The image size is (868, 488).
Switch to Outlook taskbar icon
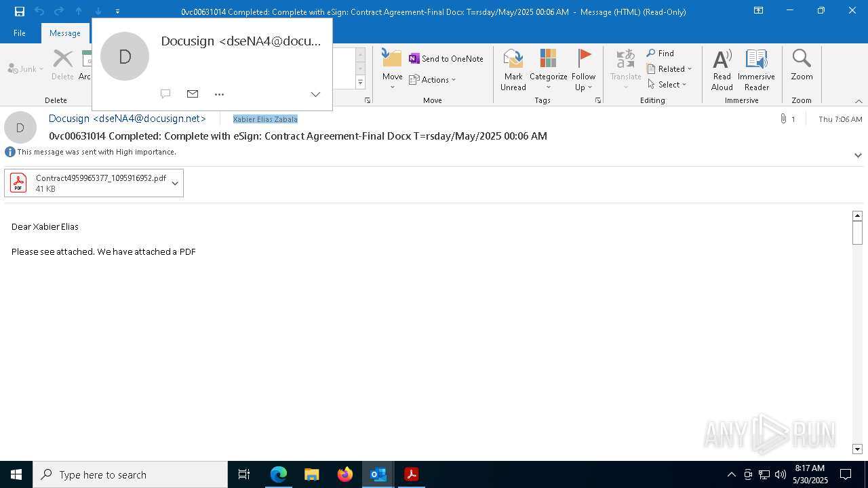point(378,474)
